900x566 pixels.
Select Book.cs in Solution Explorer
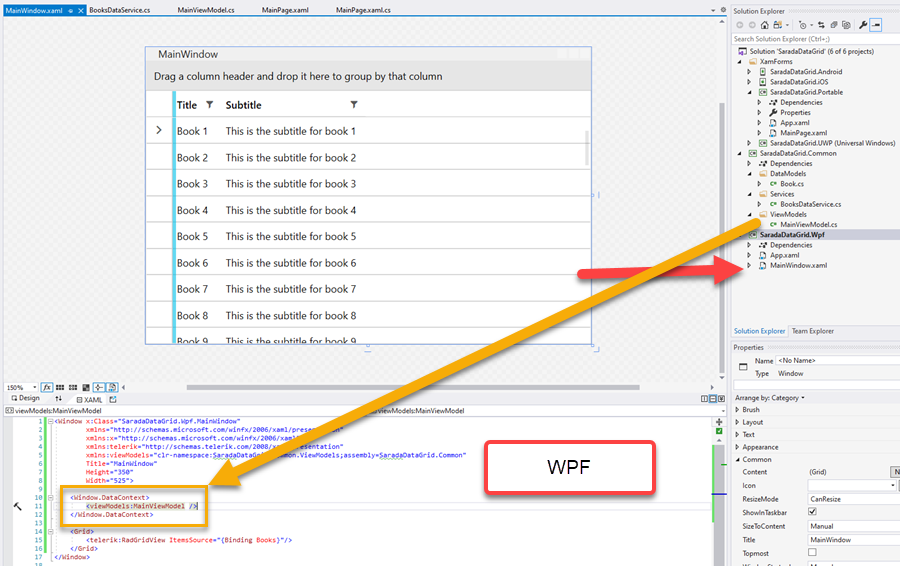click(792, 184)
